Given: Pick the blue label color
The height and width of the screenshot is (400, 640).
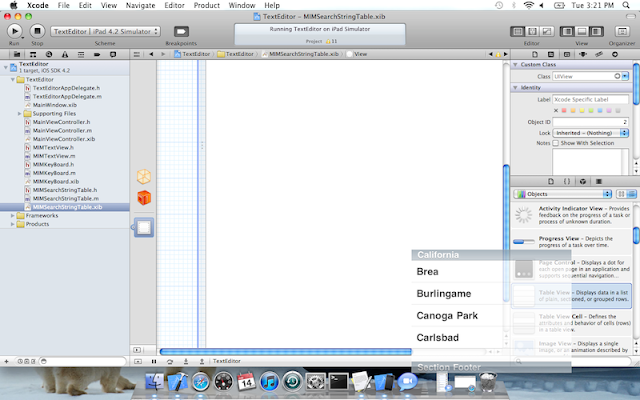Looking at the screenshot, I should [600, 111].
